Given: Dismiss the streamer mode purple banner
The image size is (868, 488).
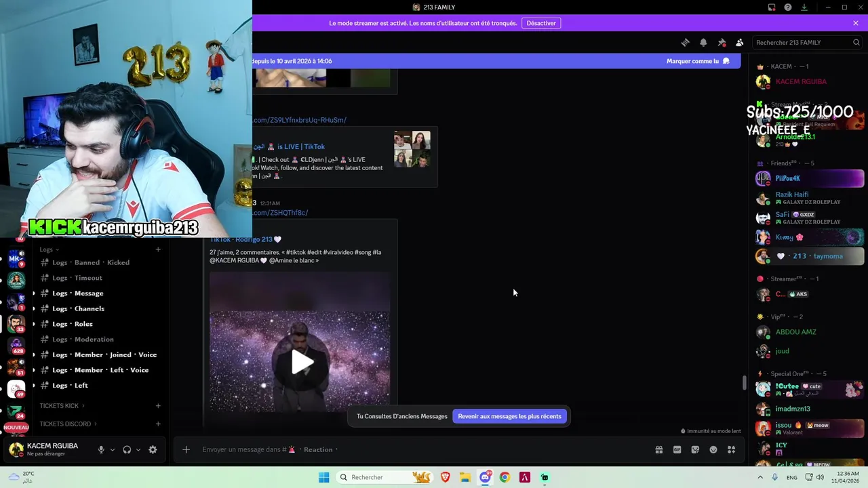Looking at the screenshot, I should [856, 23].
